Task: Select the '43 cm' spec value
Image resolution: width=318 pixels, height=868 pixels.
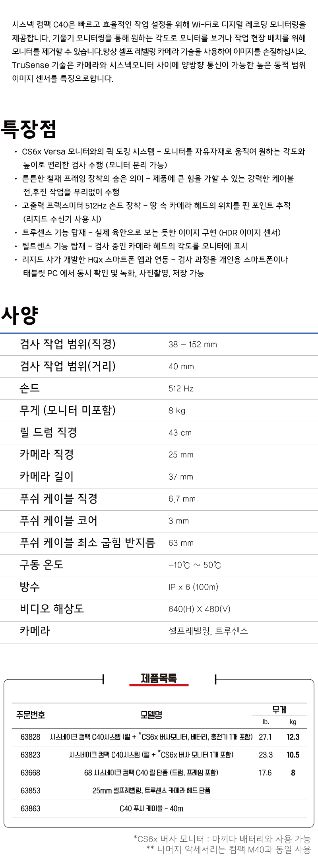Action: [x=180, y=433]
